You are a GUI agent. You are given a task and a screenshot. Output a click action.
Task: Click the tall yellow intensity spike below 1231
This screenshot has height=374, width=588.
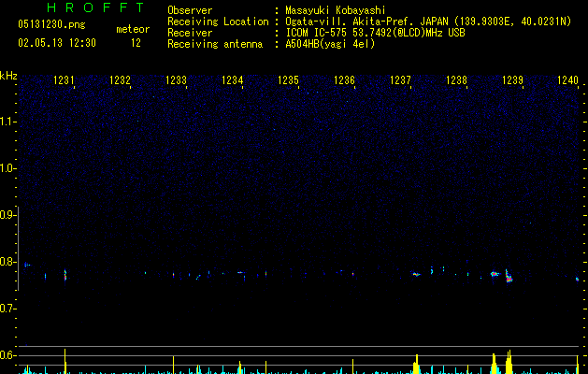click(65, 361)
